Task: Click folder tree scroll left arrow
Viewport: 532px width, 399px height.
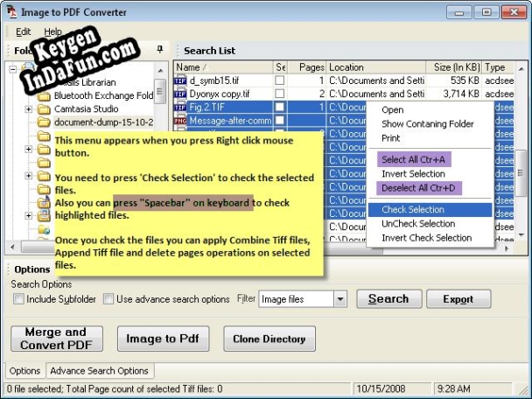Action: point(12,247)
